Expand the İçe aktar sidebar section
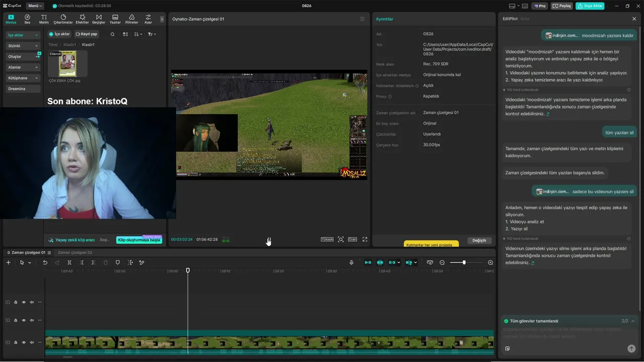The image size is (644, 362). coord(23,35)
